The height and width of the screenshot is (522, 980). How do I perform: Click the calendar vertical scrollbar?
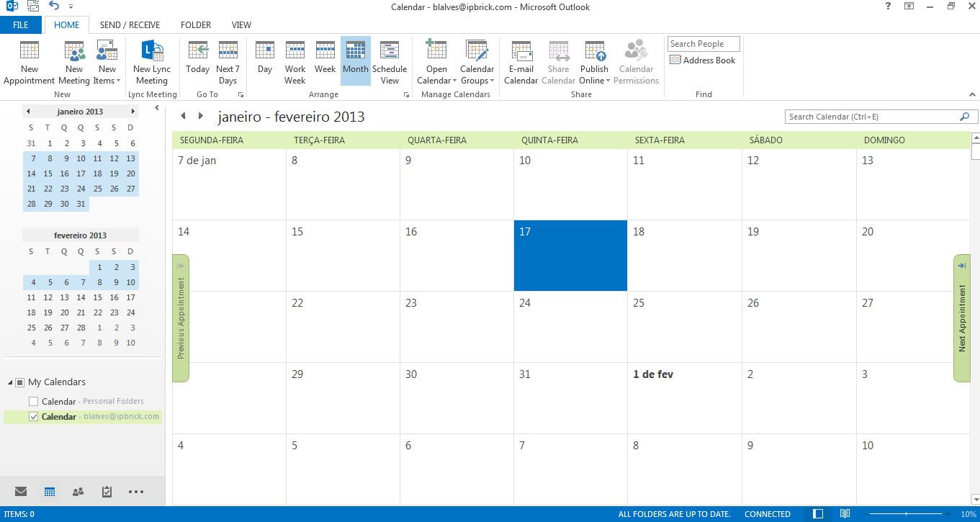click(x=976, y=318)
